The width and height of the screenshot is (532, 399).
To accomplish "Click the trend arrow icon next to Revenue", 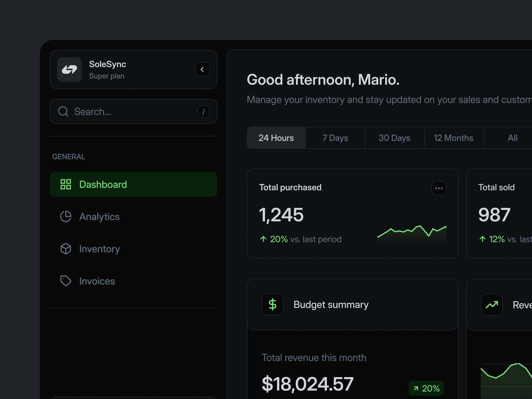I will coord(492,304).
